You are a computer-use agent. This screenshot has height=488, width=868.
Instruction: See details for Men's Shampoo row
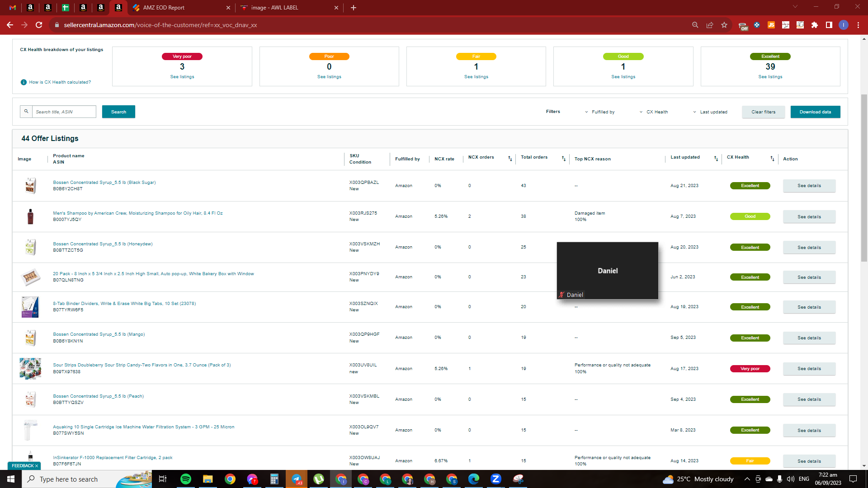point(809,217)
